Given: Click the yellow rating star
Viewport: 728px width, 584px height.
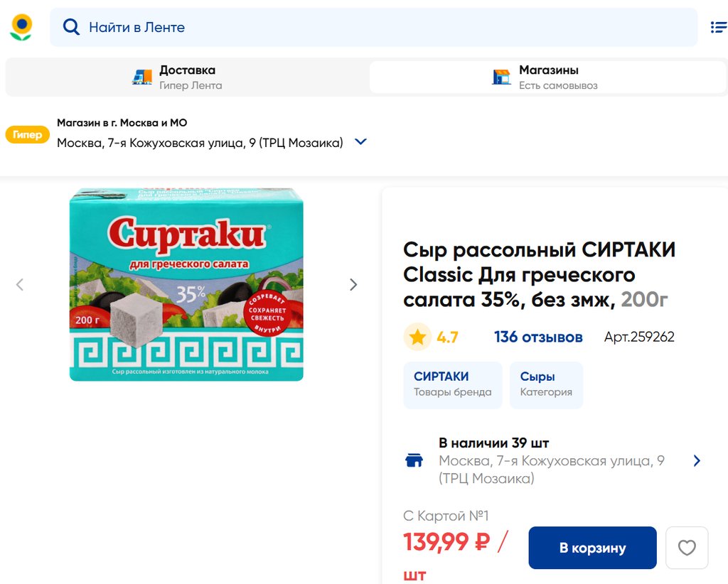Looking at the screenshot, I should pyautogui.click(x=417, y=337).
